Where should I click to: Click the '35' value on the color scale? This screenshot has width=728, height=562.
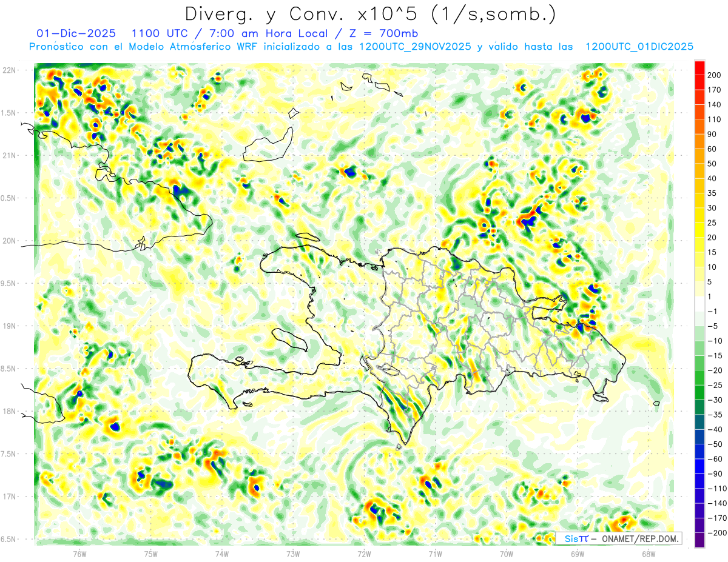[712, 193]
